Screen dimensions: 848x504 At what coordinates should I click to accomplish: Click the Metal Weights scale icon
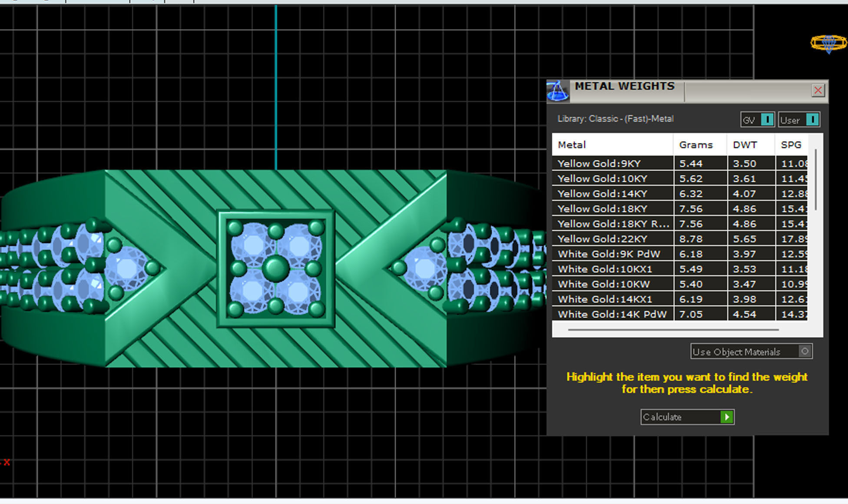click(x=557, y=91)
